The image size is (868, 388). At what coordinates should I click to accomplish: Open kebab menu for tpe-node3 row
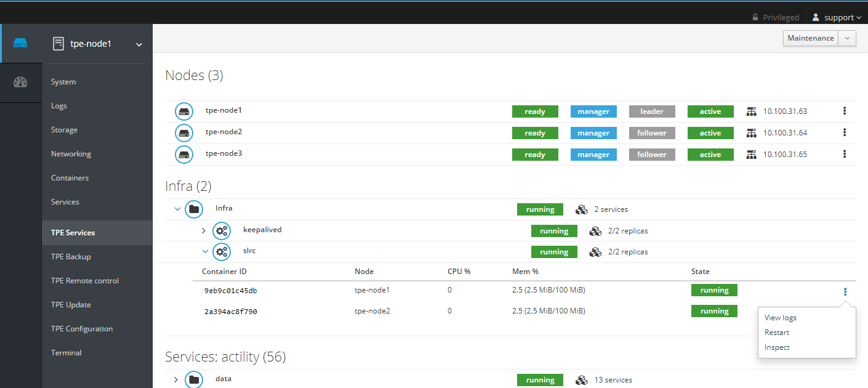845,154
